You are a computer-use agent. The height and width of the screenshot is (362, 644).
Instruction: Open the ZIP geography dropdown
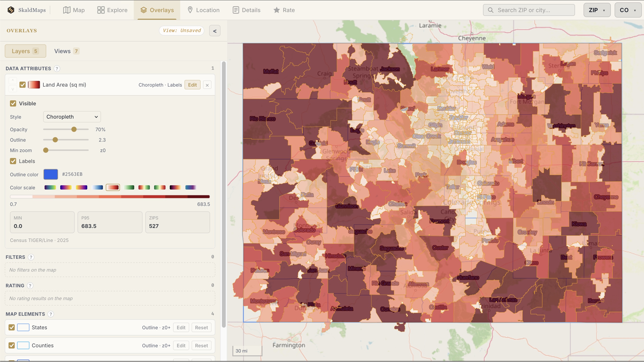[597, 10]
